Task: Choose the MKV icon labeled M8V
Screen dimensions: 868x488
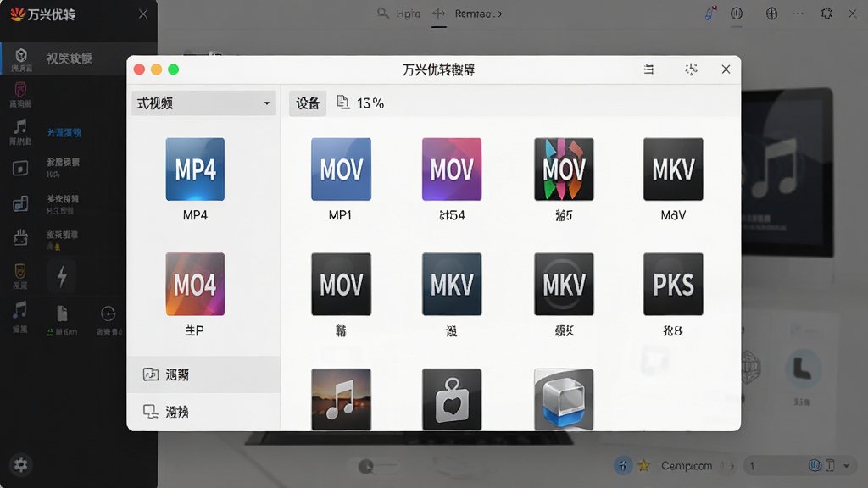Action: point(673,169)
